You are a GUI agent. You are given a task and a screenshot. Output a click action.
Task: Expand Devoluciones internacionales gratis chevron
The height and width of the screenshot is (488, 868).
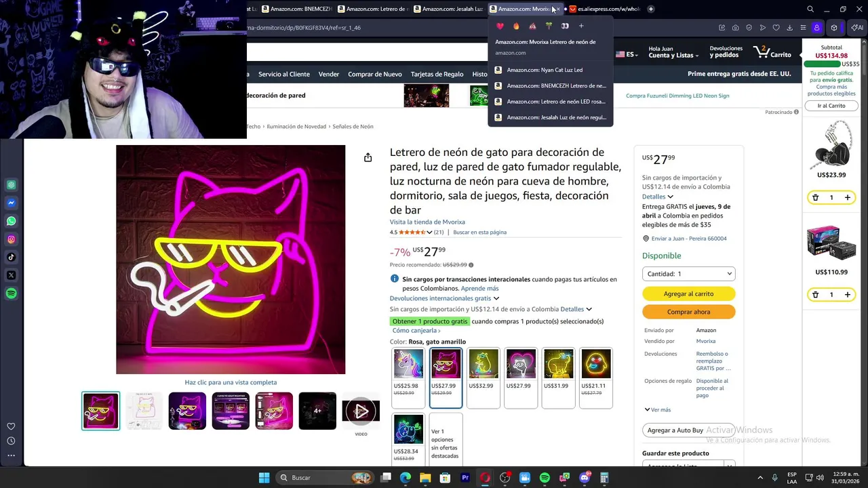[x=496, y=298]
